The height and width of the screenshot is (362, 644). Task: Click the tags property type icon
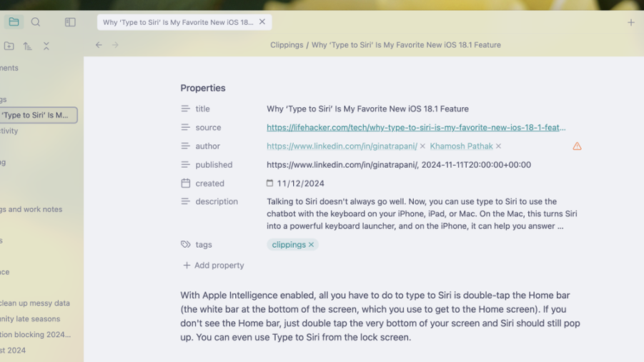186,244
